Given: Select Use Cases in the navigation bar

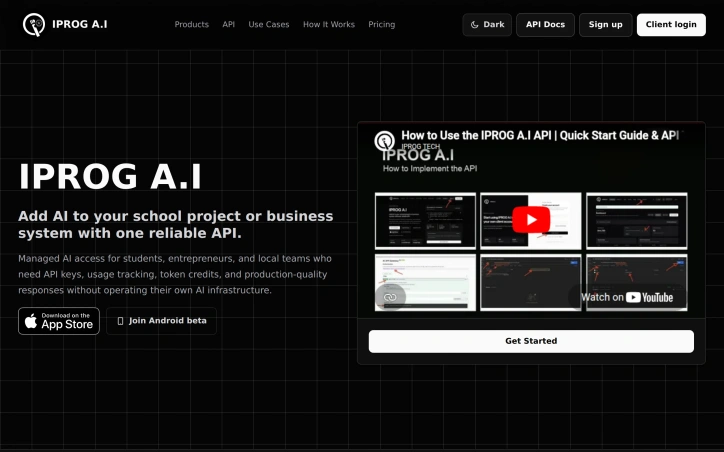Looking at the screenshot, I should click(269, 24).
